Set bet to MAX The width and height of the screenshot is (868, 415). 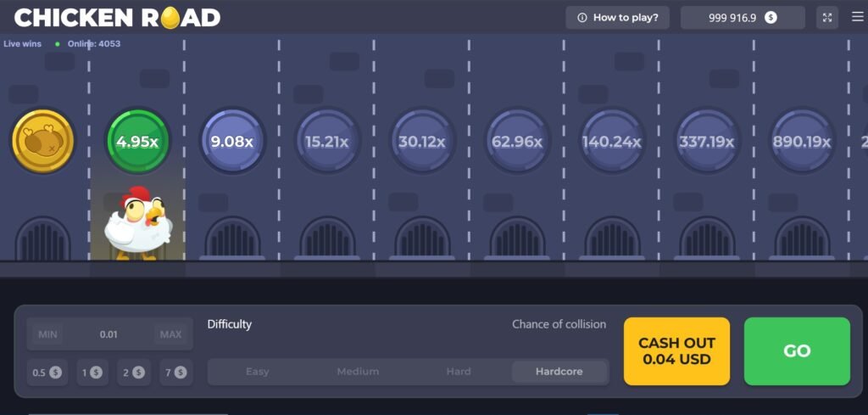(x=170, y=334)
